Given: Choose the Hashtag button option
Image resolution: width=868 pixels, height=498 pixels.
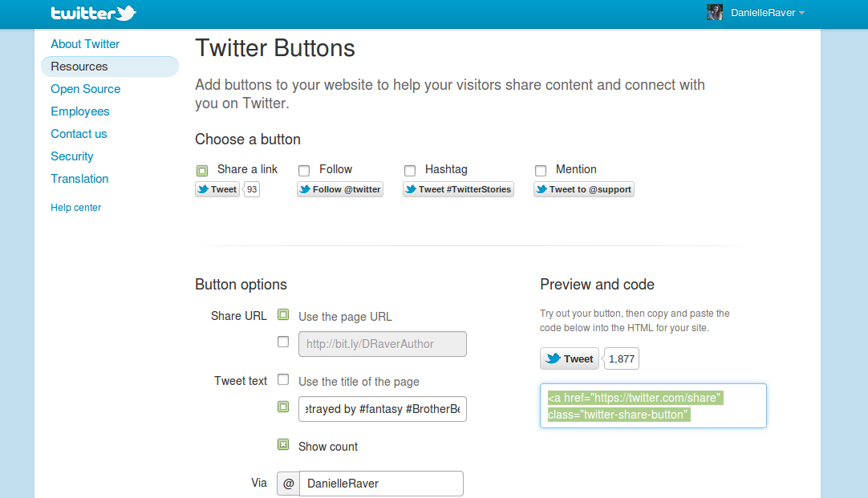Looking at the screenshot, I should click(410, 171).
